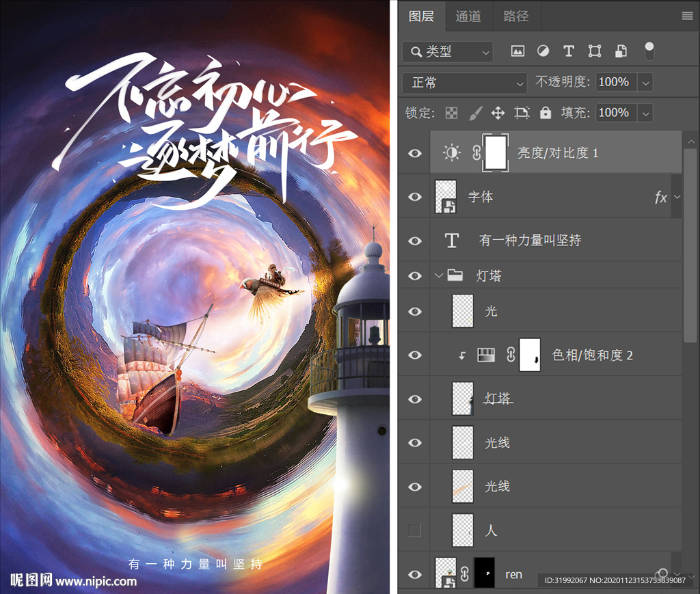Lock image pixels brush icon
700x594 pixels.
pos(476,113)
